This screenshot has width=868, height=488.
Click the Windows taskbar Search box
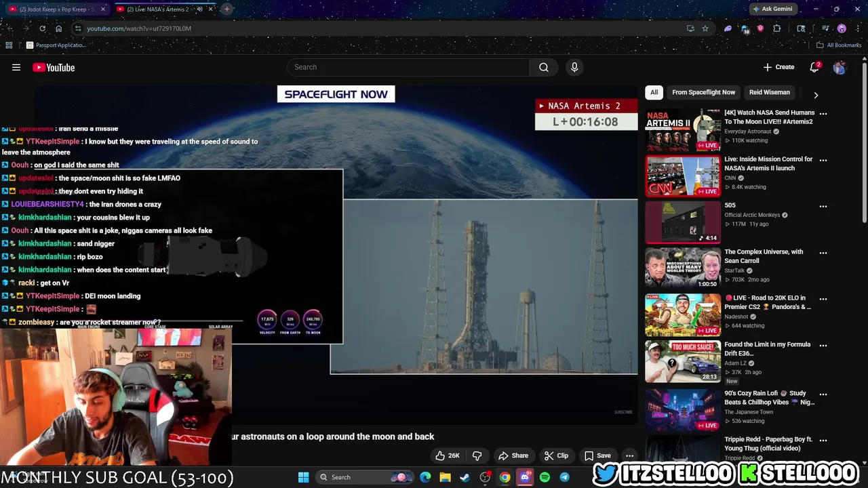[366, 477]
